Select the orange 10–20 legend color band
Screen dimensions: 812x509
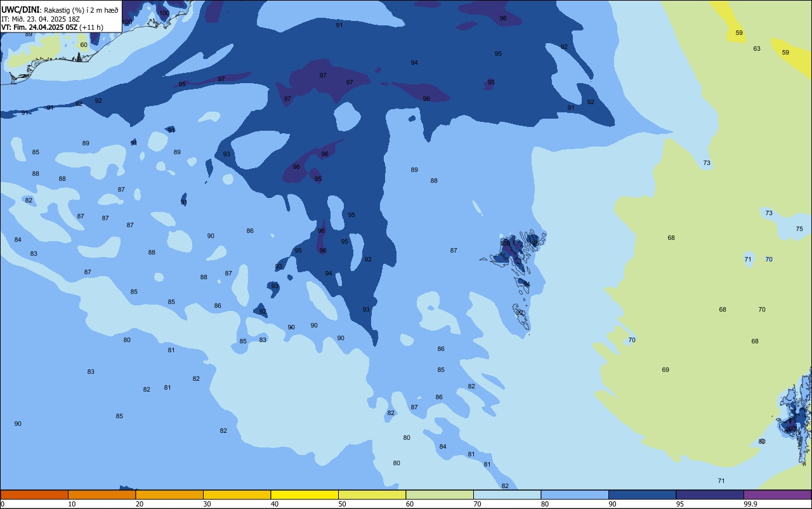tap(101, 494)
